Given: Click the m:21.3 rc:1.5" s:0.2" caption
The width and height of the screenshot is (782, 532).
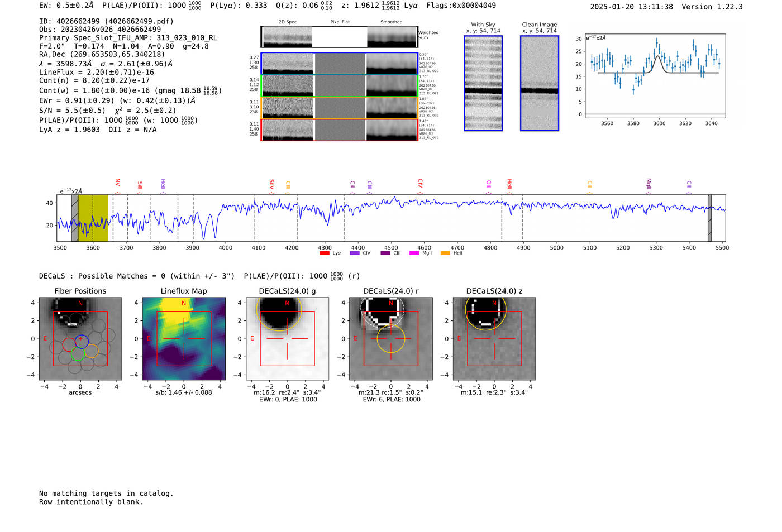Looking at the screenshot, I should point(391,392).
